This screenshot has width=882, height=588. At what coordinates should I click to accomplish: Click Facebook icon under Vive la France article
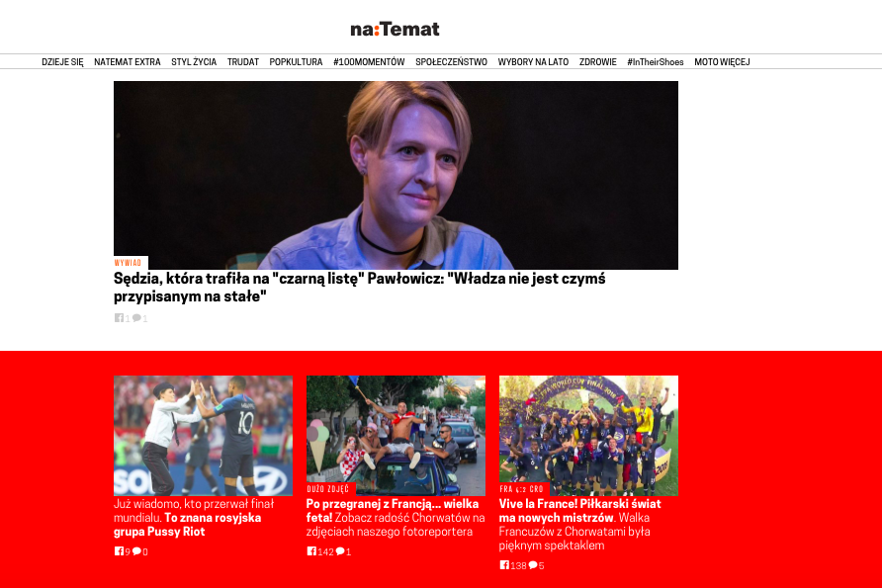click(x=504, y=565)
